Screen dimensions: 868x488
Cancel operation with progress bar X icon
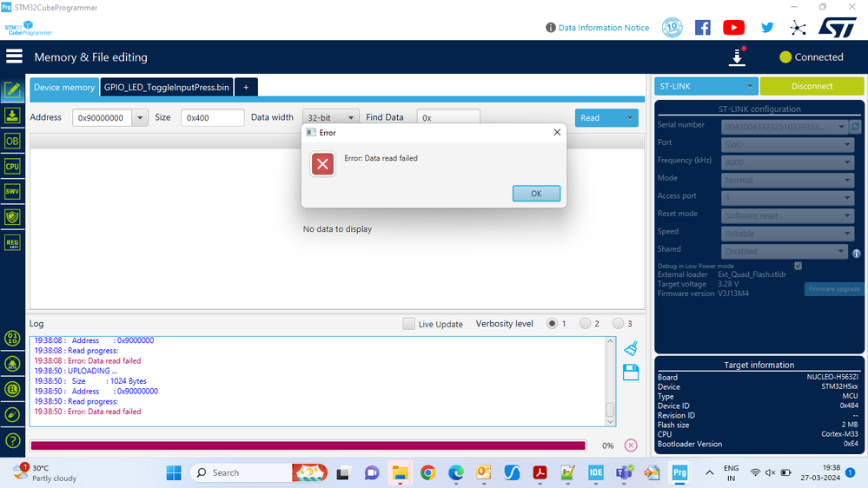click(631, 445)
